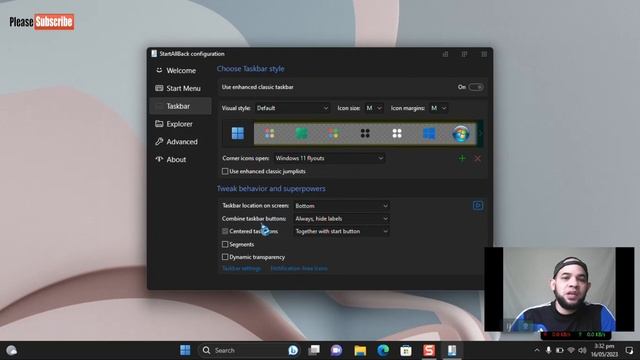The width and height of the screenshot is (640, 360).
Task: Open About section
Action: click(x=180, y=159)
